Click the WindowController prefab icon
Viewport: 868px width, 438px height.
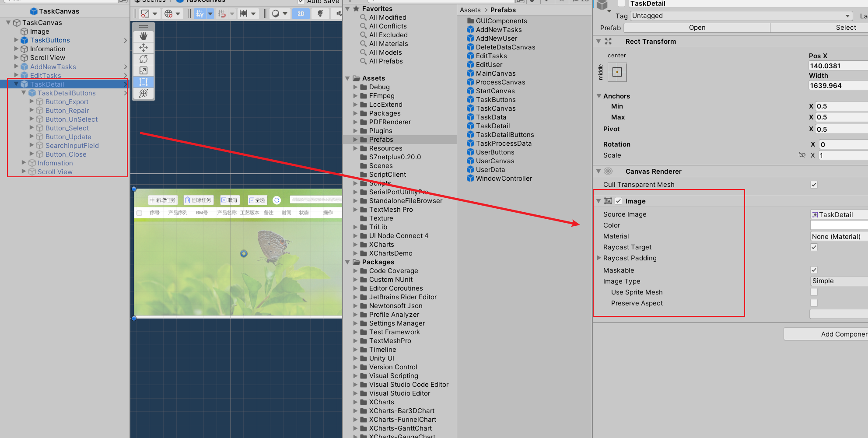point(471,178)
